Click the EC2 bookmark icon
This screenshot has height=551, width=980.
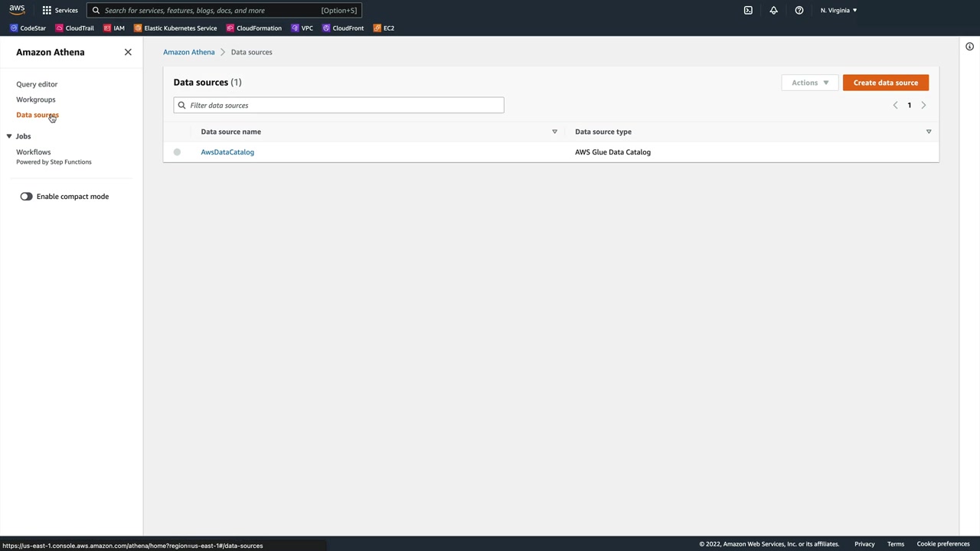click(377, 28)
